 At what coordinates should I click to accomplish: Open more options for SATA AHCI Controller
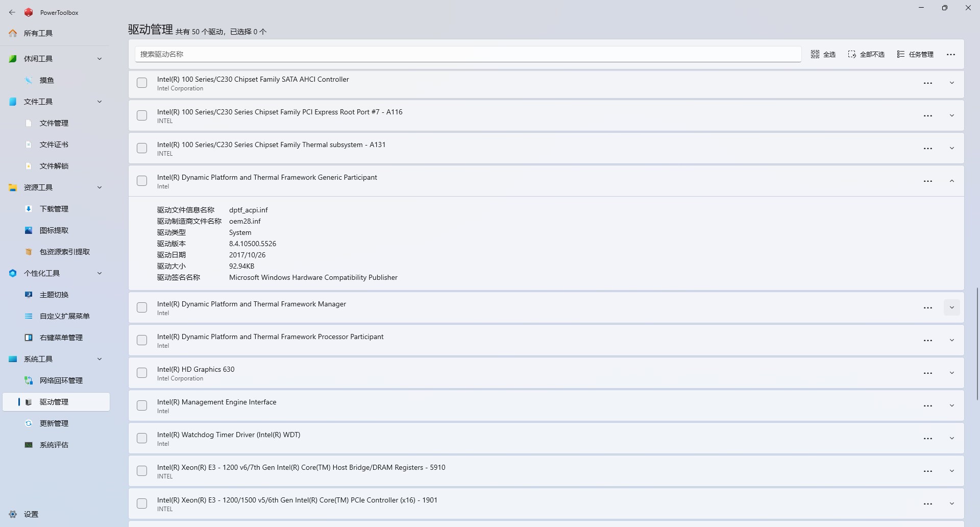point(927,83)
